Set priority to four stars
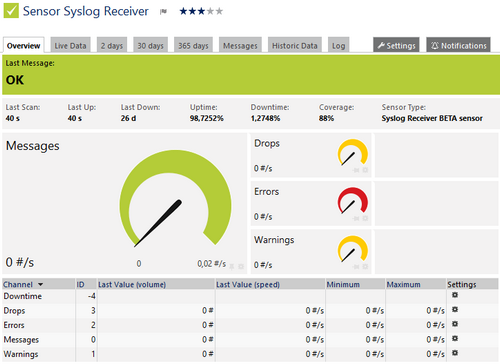Image resolution: width=500 pixels, height=364 pixels. click(210, 11)
